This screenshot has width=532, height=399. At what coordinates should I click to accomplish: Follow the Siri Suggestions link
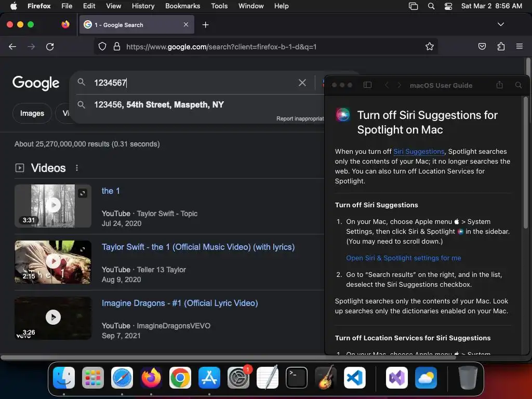point(419,151)
